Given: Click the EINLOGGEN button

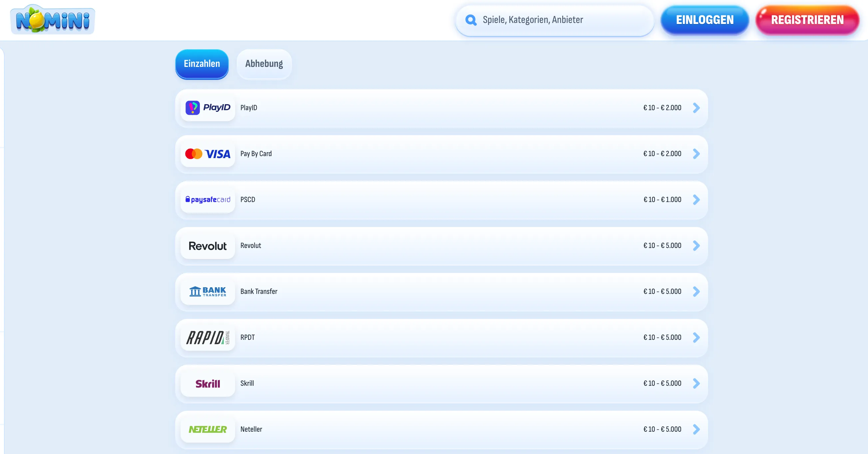Looking at the screenshot, I should [x=704, y=20].
